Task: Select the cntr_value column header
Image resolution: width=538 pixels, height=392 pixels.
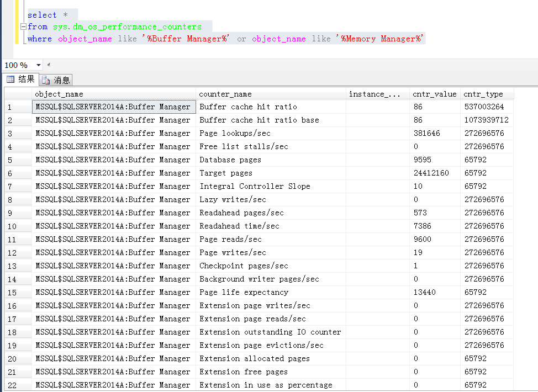Action: click(x=435, y=94)
